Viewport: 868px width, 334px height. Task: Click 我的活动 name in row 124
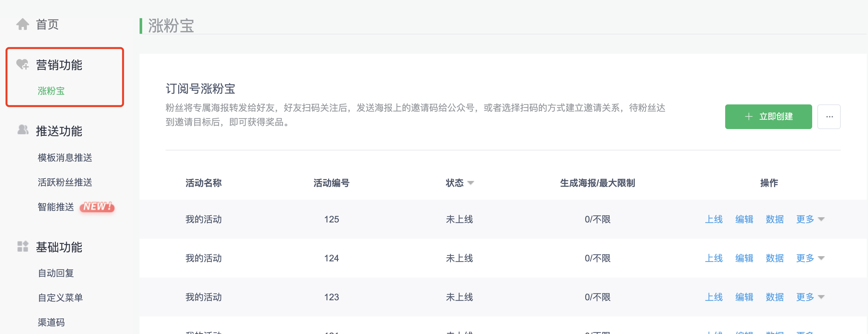pyautogui.click(x=204, y=258)
